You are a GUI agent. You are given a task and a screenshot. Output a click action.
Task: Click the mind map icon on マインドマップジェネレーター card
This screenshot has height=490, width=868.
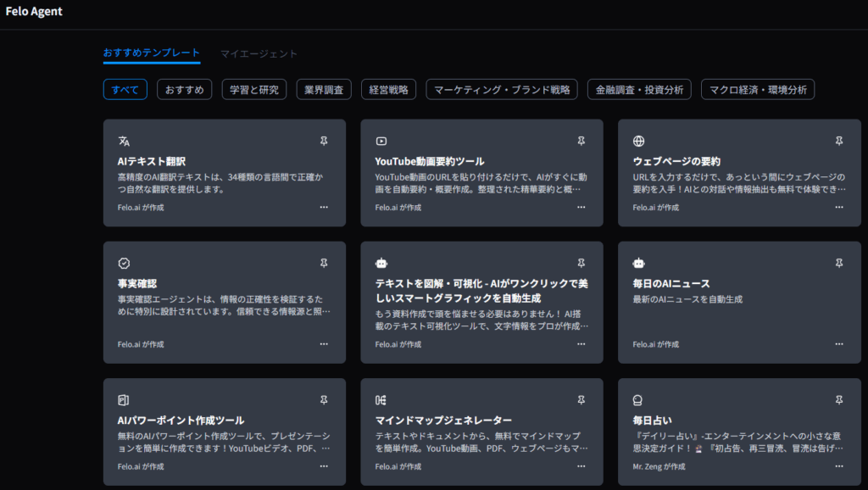point(381,400)
